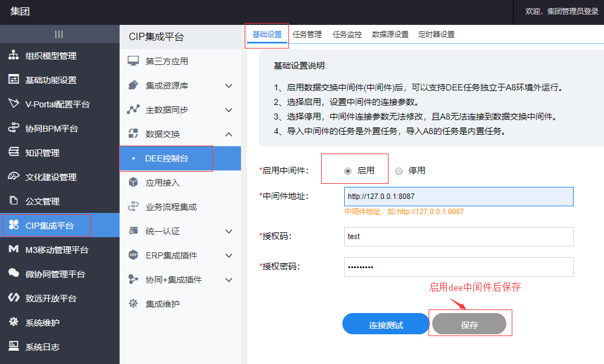Viewport: 604px width, 364px height.
Task: Click the 主数据同步 graph icon
Action: tap(134, 109)
